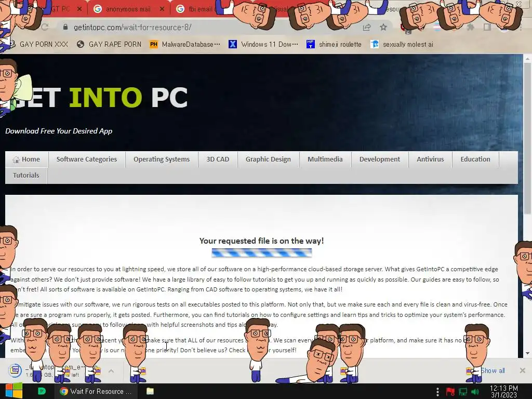Open Software Categories menu

tap(87, 159)
